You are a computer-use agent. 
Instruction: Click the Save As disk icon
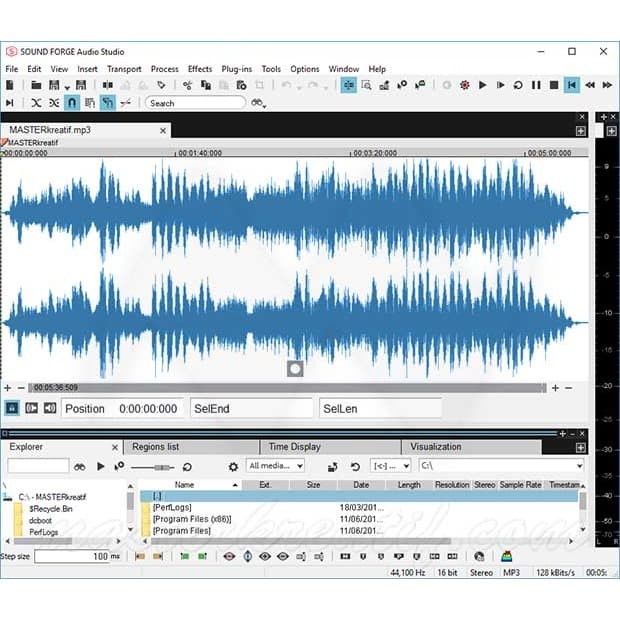pyautogui.click(x=81, y=85)
